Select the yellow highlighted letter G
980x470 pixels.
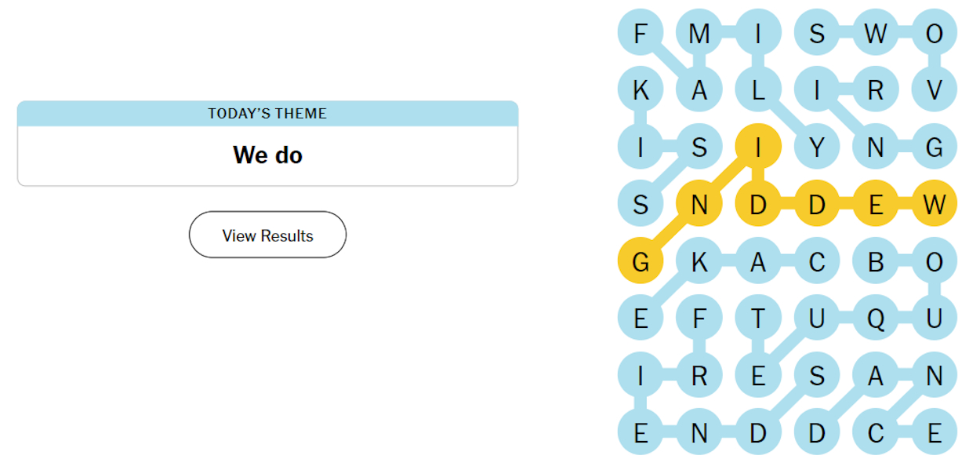pyautogui.click(x=641, y=261)
